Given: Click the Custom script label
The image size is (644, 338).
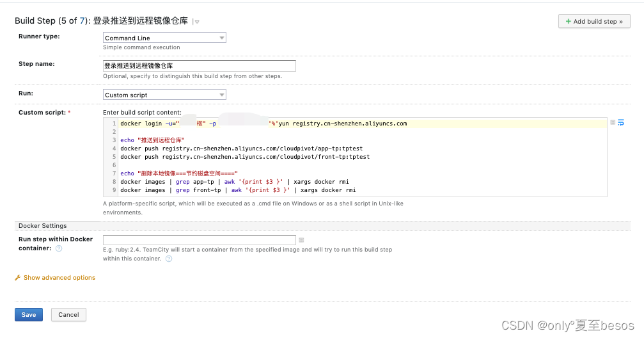Looking at the screenshot, I should 42,112.
